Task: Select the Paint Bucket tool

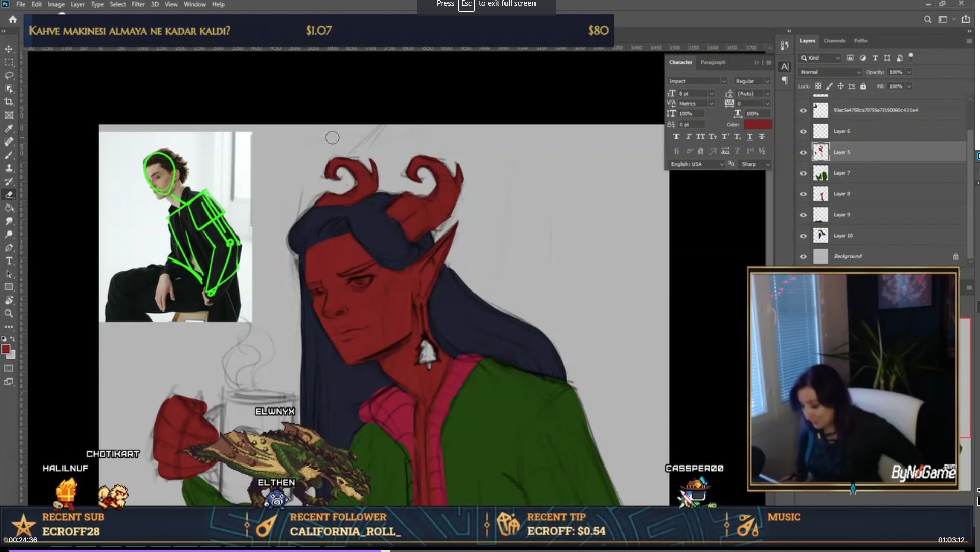Action: [9, 208]
